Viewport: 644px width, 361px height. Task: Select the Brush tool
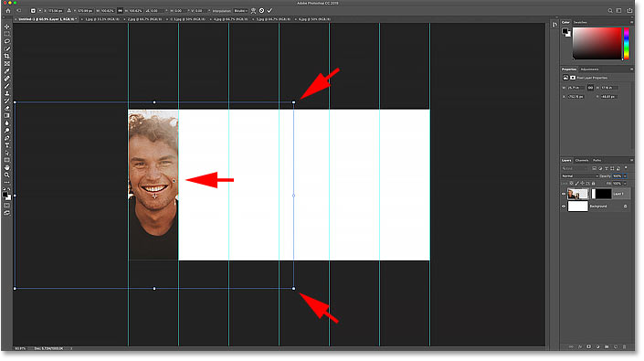tap(7, 86)
